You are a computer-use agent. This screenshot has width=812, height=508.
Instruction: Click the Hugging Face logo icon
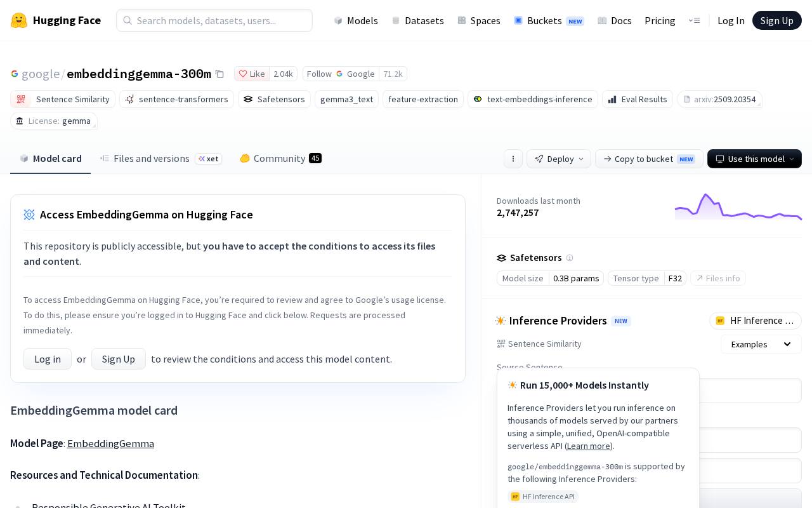click(19, 20)
